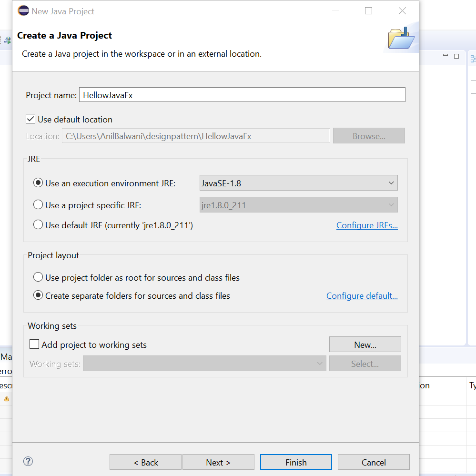Switch to the Markers tab at bottom left
The height and width of the screenshot is (476, 476).
coord(6,356)
